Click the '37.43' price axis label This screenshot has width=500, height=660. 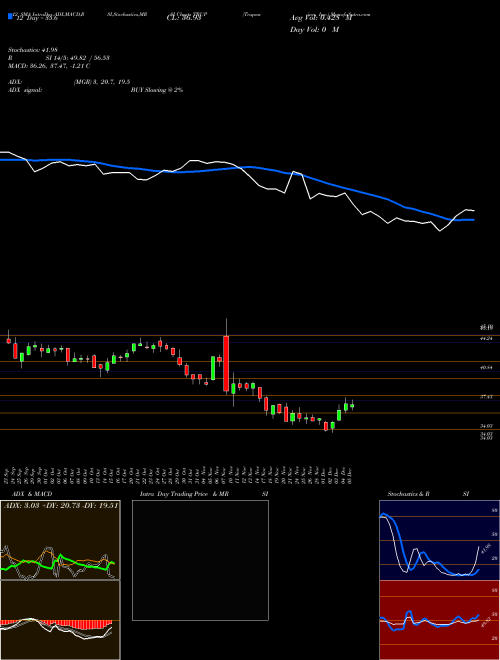(x=486, y=397)
